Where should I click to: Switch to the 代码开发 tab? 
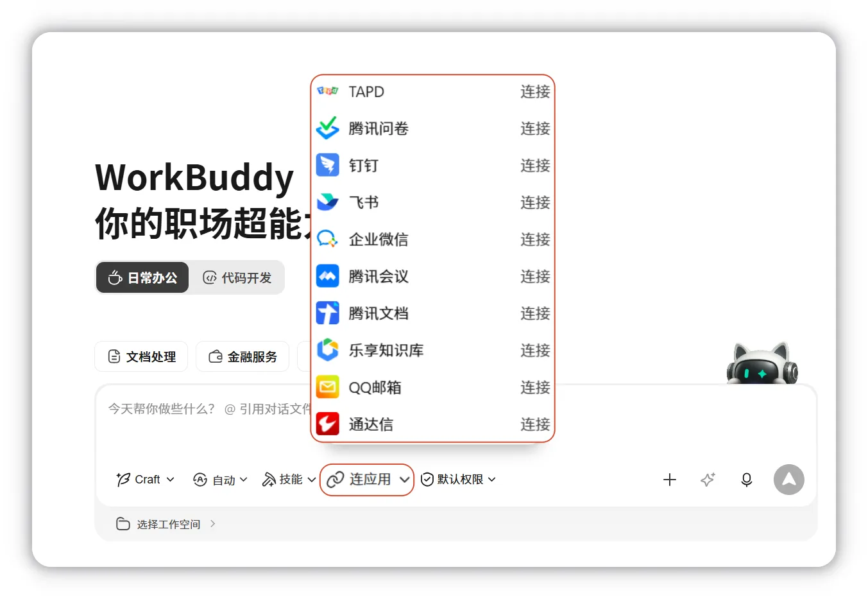(237, 277)
